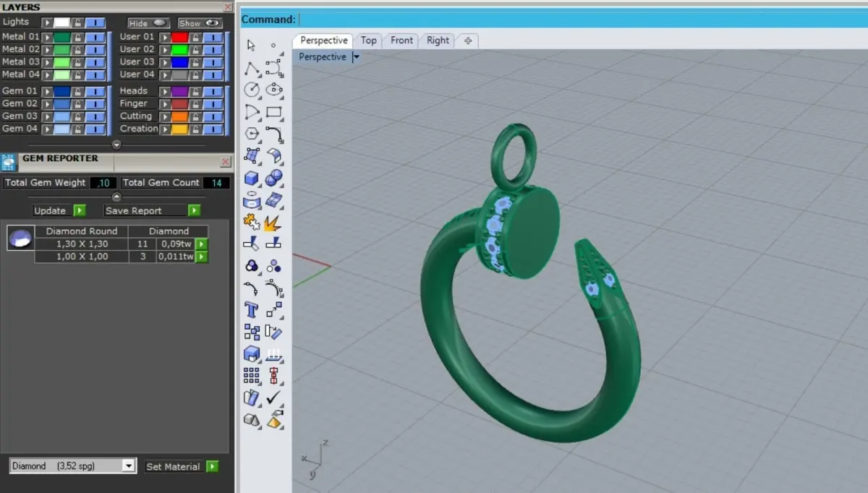Image resolution: width=868 pixels, height=493 pixels.
Task: Select the Text object tool
Action: click(252, 310)
